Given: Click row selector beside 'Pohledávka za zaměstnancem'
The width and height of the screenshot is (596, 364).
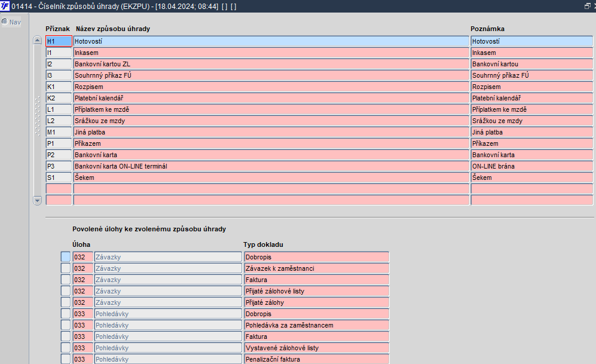Looking at the screenshot, I should click(66, 325).
